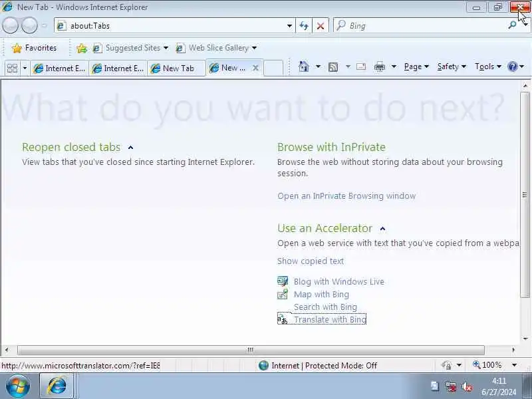Switch to the second Internet E... tab
This screenshot has width=532, height=399.
(118, 68)
